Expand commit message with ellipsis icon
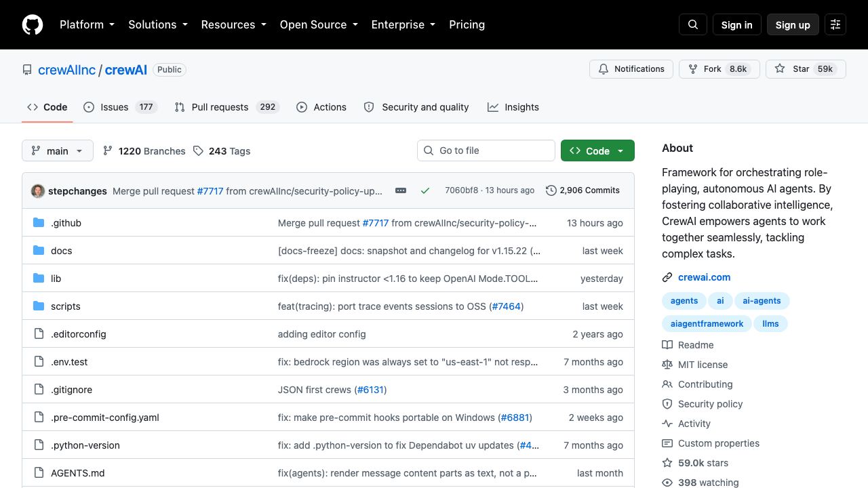The width and height of the screenshot is (868, 488). tap(401, 190)
